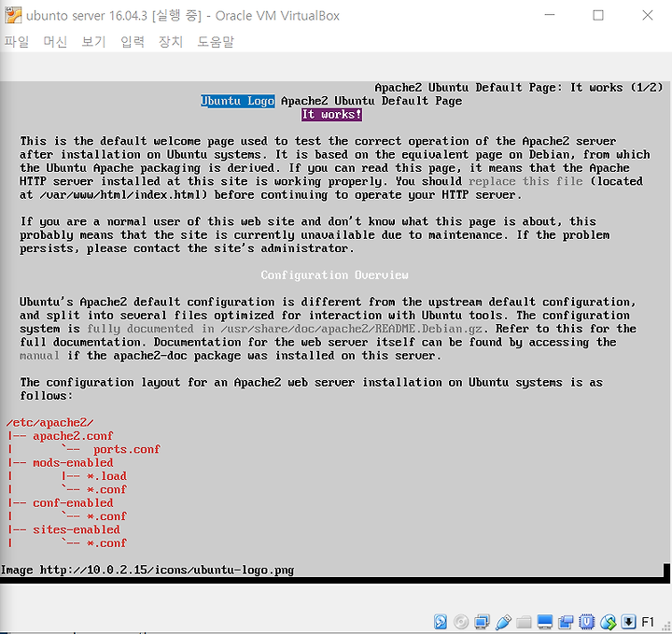Viewport: 672px width, 634px height.
Task: Follow the 'replace this file' link
Action: click(525, 181)
